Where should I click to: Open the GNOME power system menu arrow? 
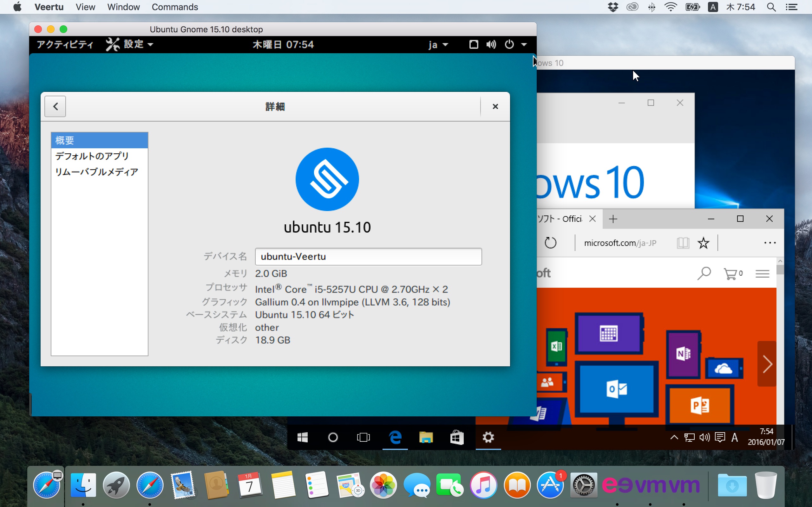(524, 44)
